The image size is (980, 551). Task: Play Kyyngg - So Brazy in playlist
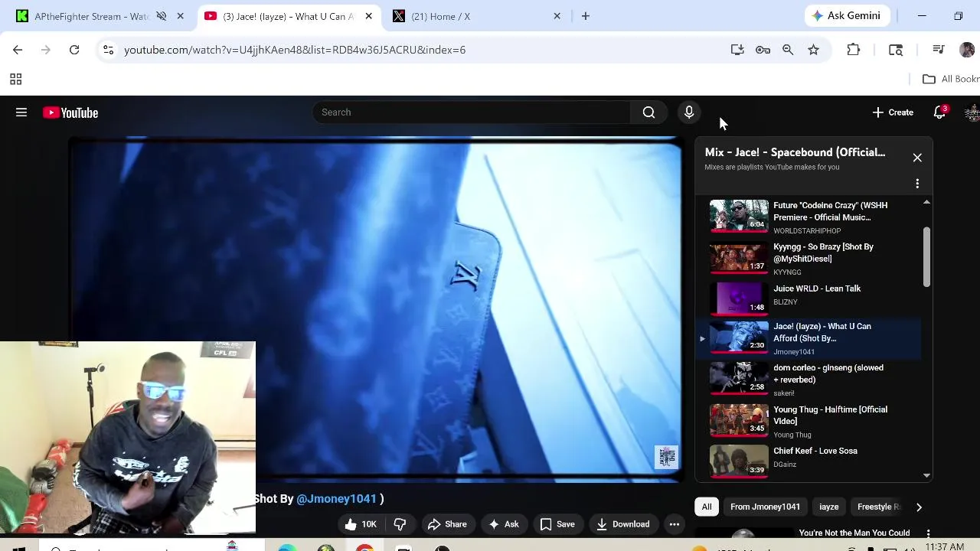808,259
